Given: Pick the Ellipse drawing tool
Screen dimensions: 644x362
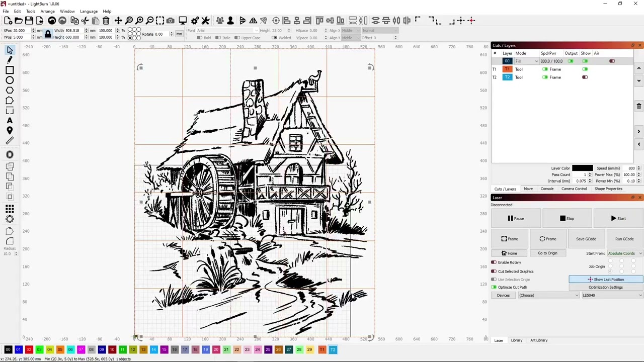Looking at the screenshot, I should tap(10, 80).
